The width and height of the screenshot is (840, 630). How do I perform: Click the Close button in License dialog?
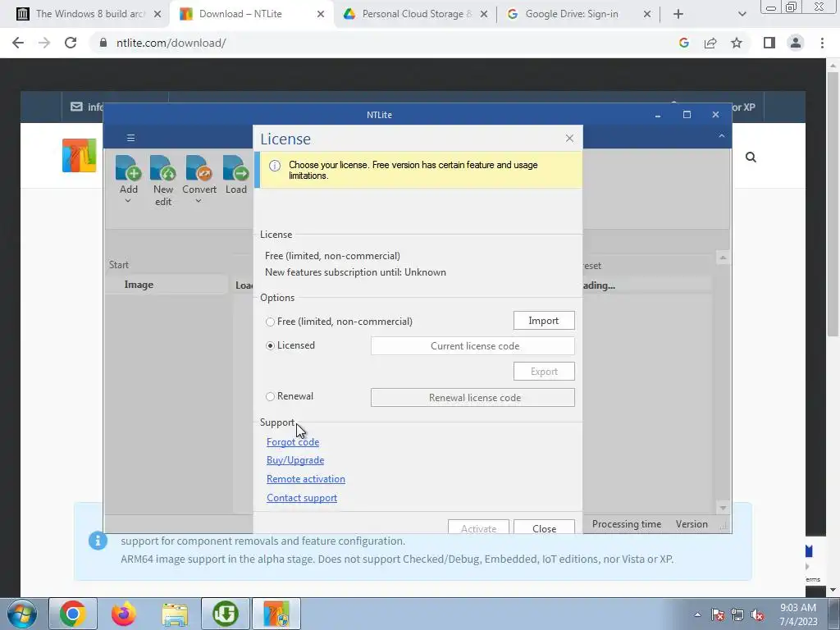[544, 527]
